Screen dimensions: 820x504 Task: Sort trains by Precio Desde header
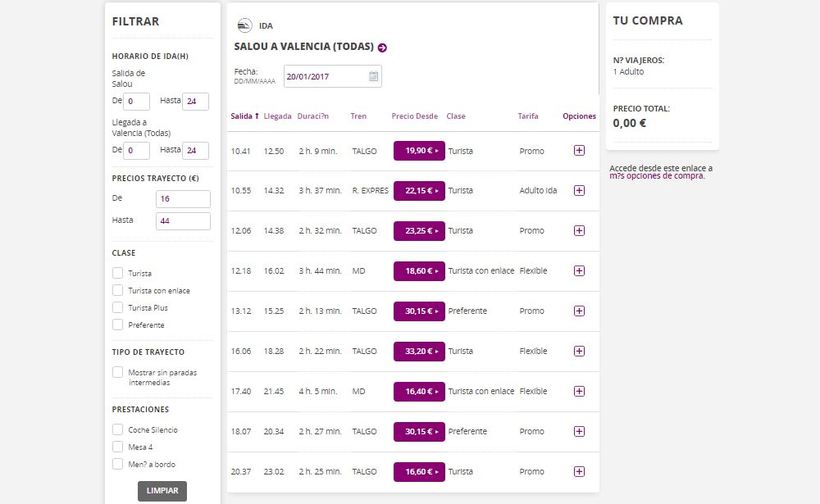[414, 116]
